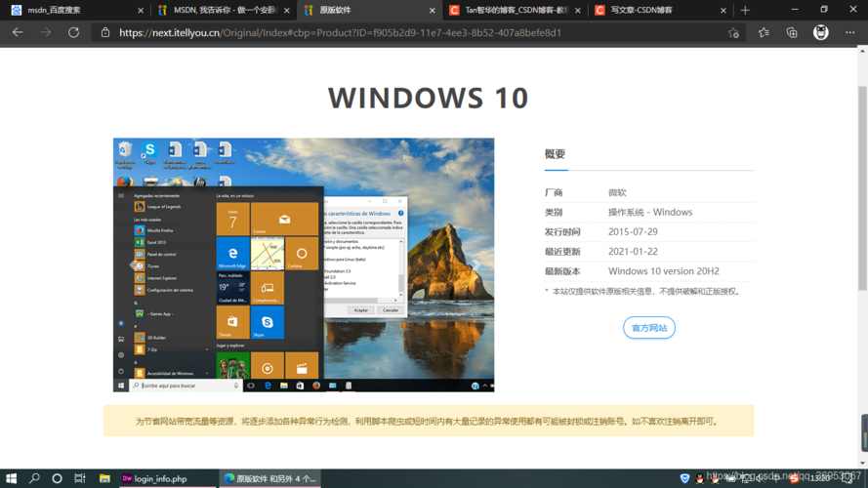This screenshot has height=488, width=868.
Task: Add page to favorites star-plus icon
Action: 733,32
